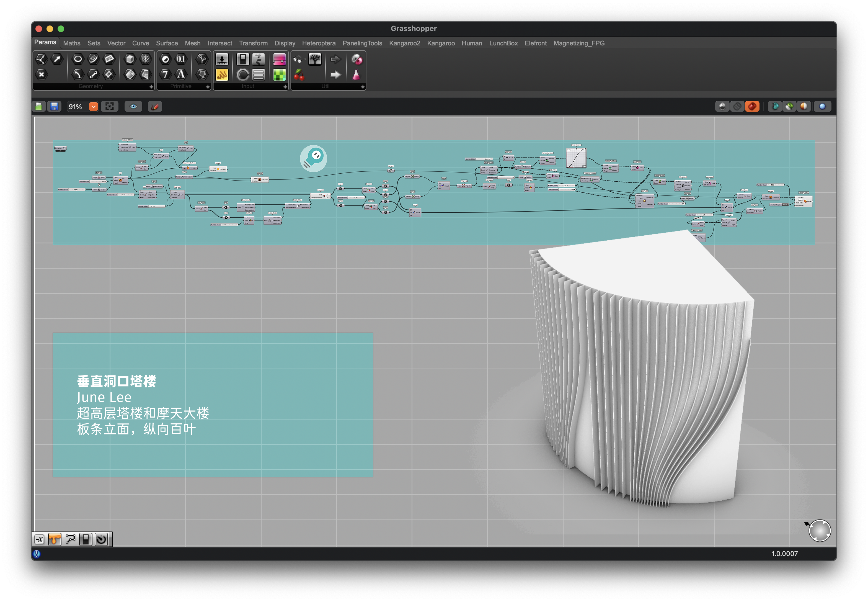
Task: Click the Circle parameter icon
Action: tap(78, 59)
